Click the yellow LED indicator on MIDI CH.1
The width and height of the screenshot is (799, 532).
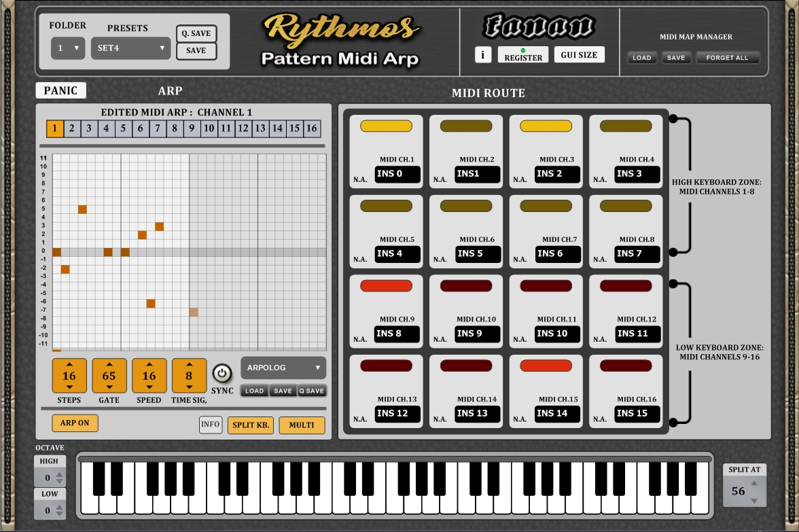385,126
